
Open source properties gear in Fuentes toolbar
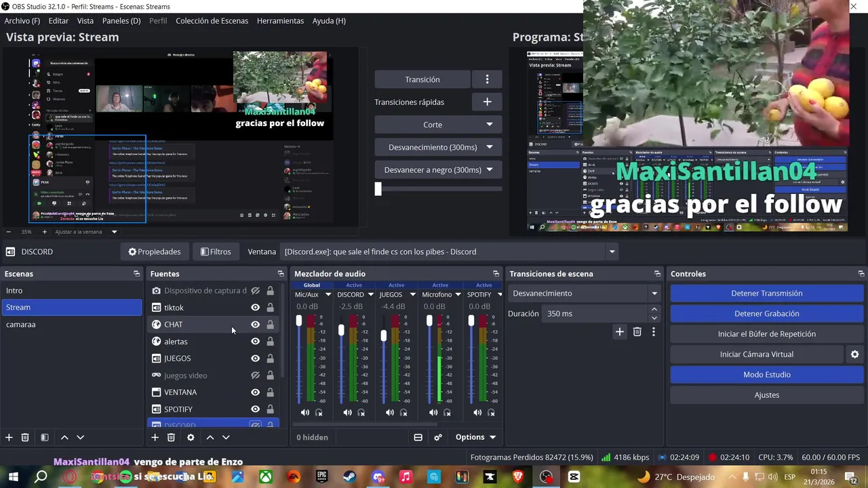[x=191, y=437]
